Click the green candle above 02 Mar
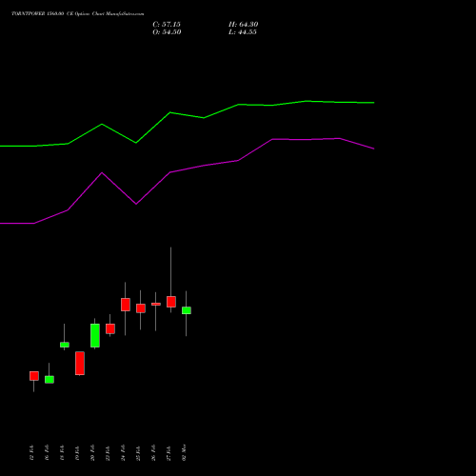Viewport: 476px width, 476px height. tap(187, 310)
